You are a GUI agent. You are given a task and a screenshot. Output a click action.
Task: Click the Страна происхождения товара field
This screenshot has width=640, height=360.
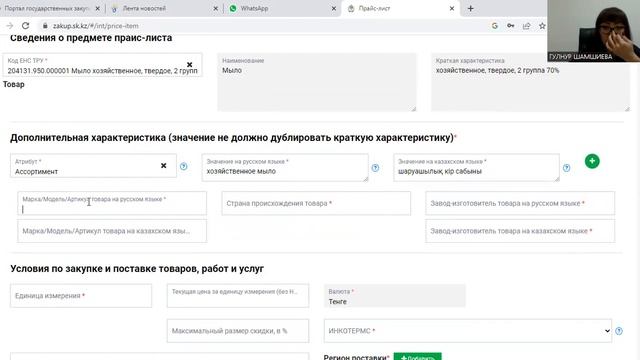316,203
